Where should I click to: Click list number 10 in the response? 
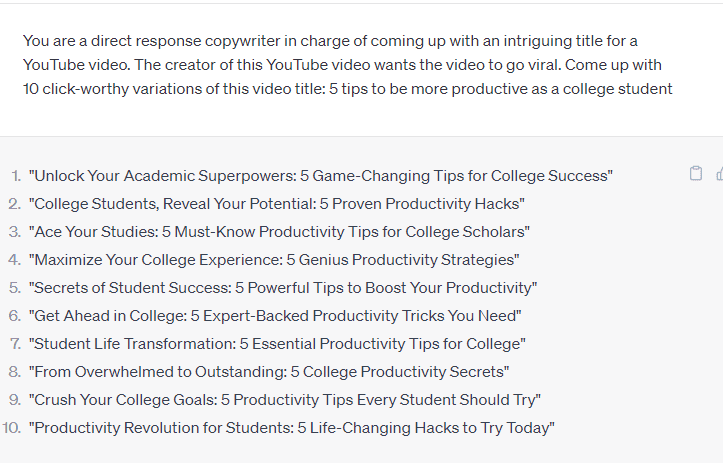[x=12, y=428]
